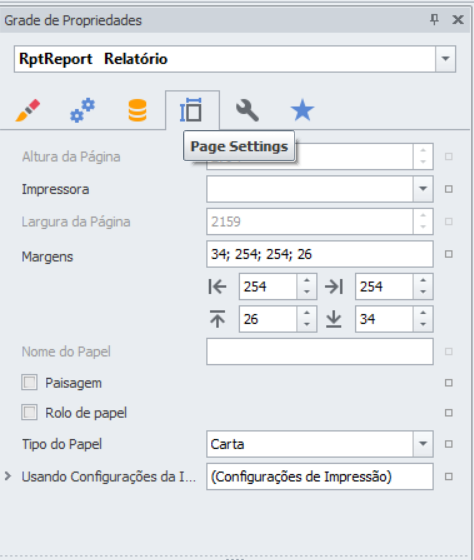Expand the Impressora dropdown arrow
Screen dimensions: 474x560
pos(423,189)
